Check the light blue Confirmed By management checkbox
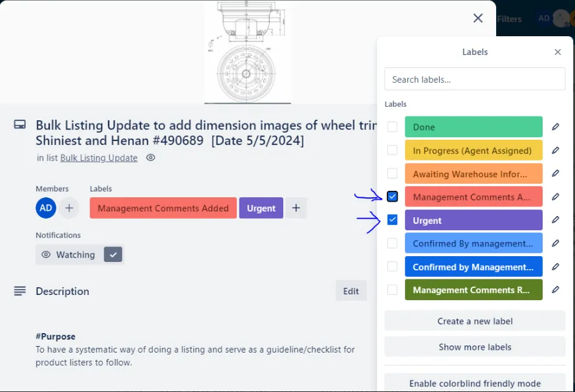575x392 pixels. (392, 243)
